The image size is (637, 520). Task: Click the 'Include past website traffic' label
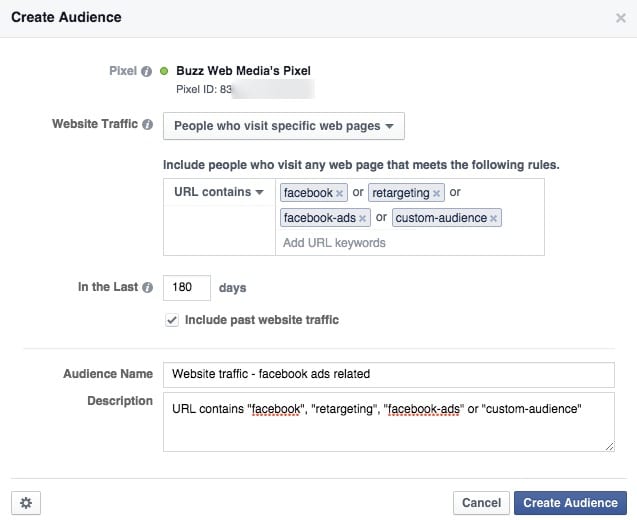click(x=262, y=320)
